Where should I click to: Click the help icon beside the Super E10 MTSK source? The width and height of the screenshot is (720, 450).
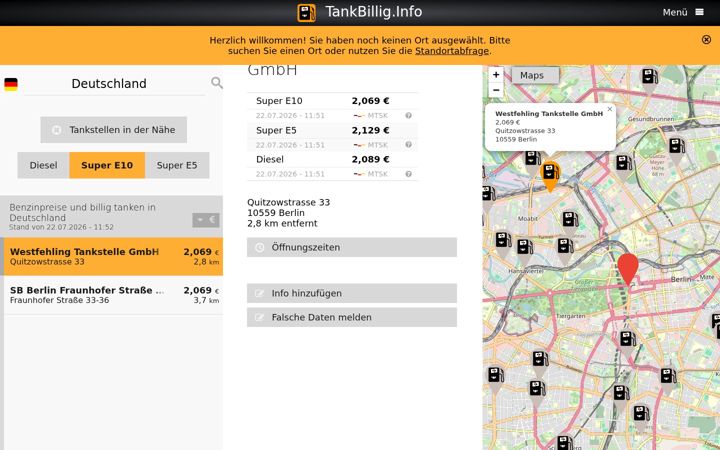(408, 115)
